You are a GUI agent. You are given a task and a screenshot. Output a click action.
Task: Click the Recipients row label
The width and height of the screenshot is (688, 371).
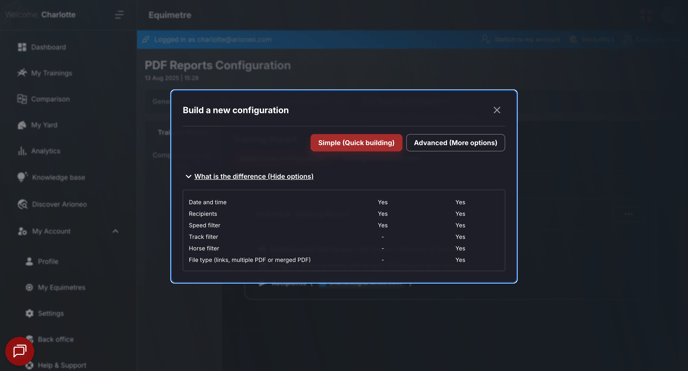[x=203, y=214]
